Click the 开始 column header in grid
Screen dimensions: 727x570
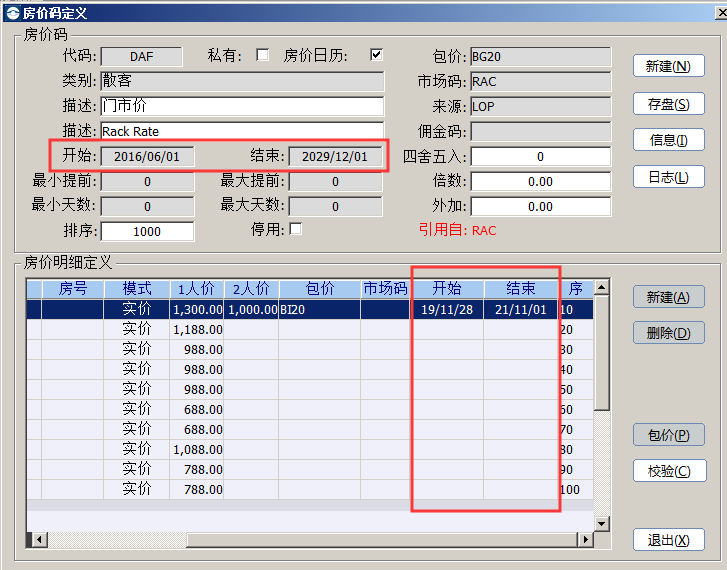447,288
